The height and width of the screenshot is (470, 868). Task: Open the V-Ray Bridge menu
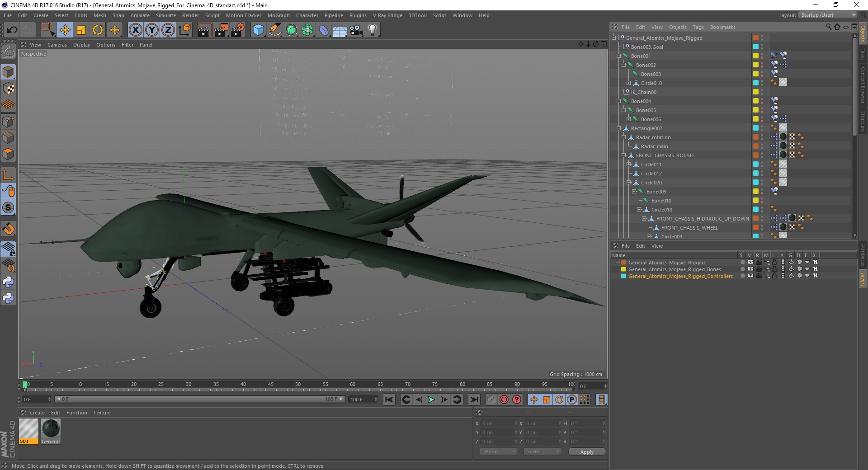tap(387, 15)
